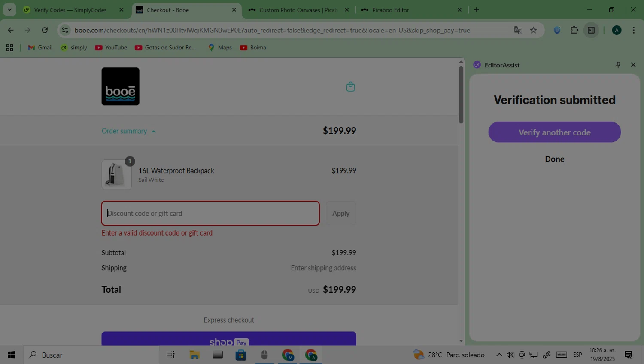Show hidden system tray icons
This screenshot has height=364, width=644.
pyautogui.click(x=499, y=355)
